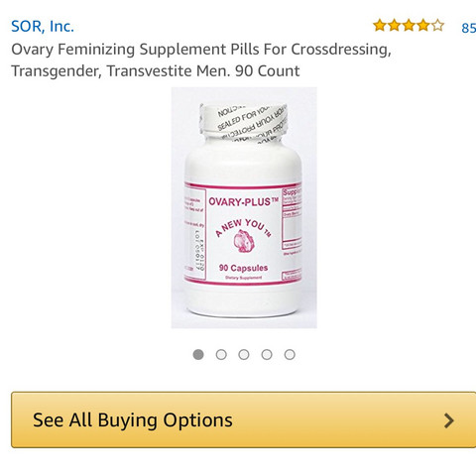Screen dimensions: 476x476
Task: Click the first gold rating star
Action: pos(380,25)
